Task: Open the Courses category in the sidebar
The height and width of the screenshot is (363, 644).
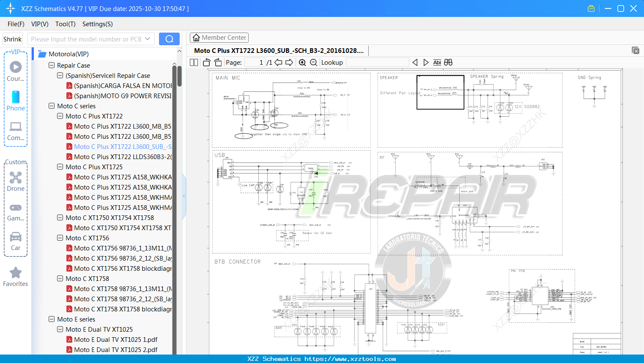Action: [16, 71]
